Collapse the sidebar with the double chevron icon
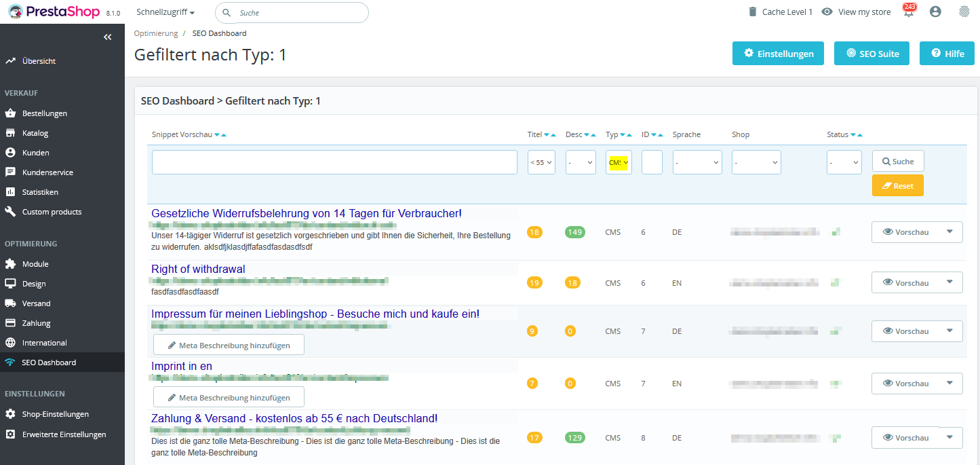980x465 pixels. 108,37
